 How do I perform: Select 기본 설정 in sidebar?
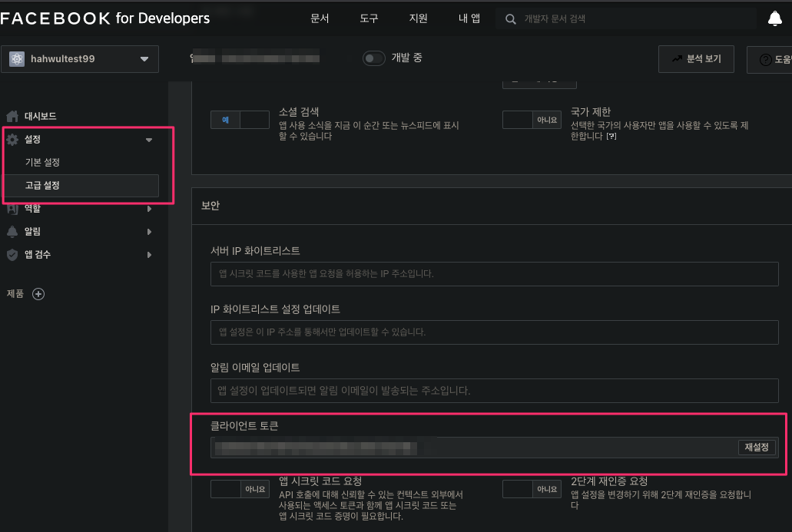tap(42, 163)
